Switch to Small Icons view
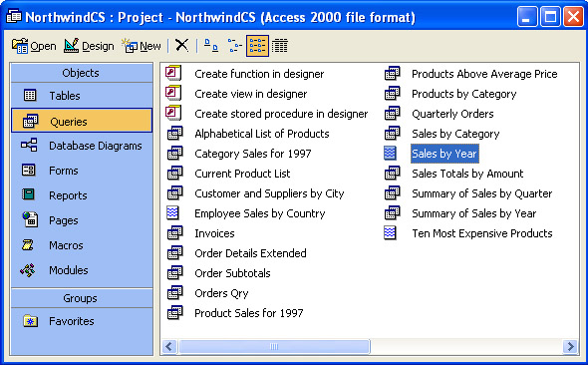The image size is (588, 365). tap(234, 46)
